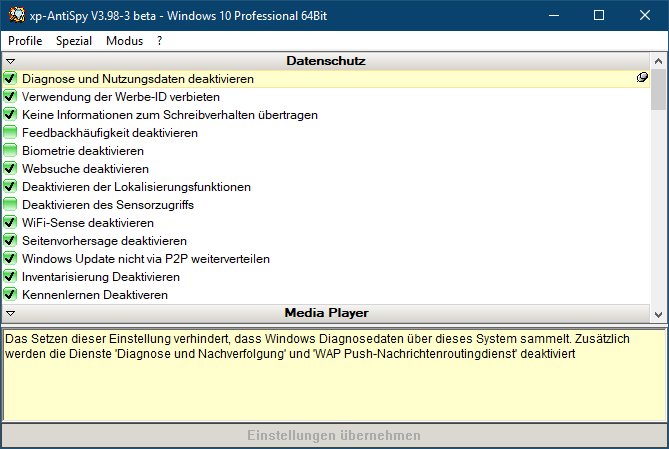Screen dimensions: 669x449
Task: Click the yellow description text box
Action: (334, 375)
